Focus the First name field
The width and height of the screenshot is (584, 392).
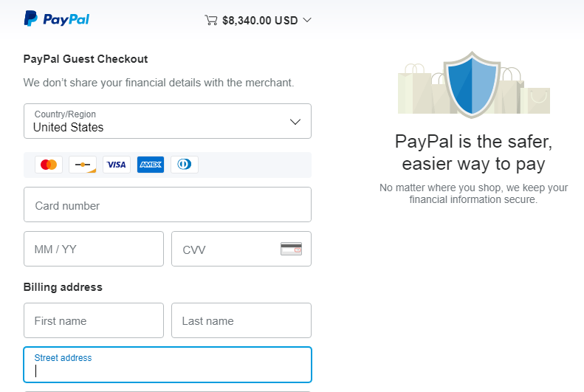click(x=94, y=320)
